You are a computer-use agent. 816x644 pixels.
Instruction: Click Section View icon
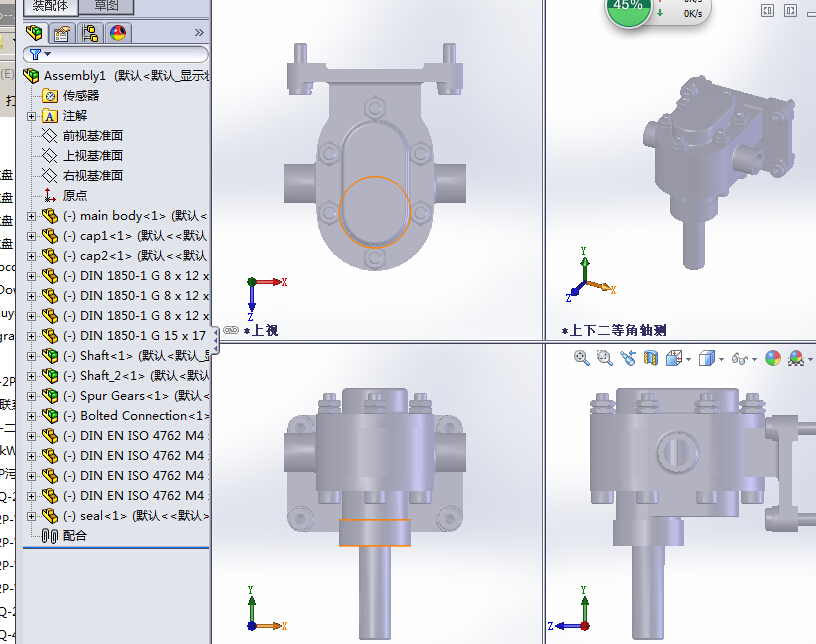pos(651,358)
